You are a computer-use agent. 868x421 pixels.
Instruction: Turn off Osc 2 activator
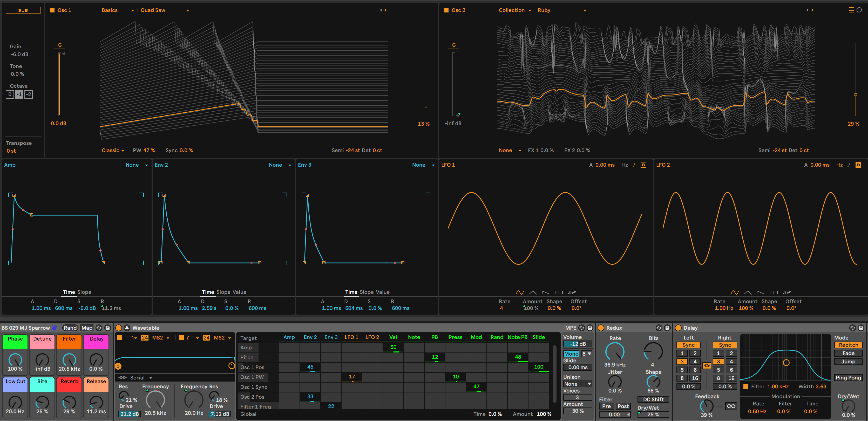446,10
